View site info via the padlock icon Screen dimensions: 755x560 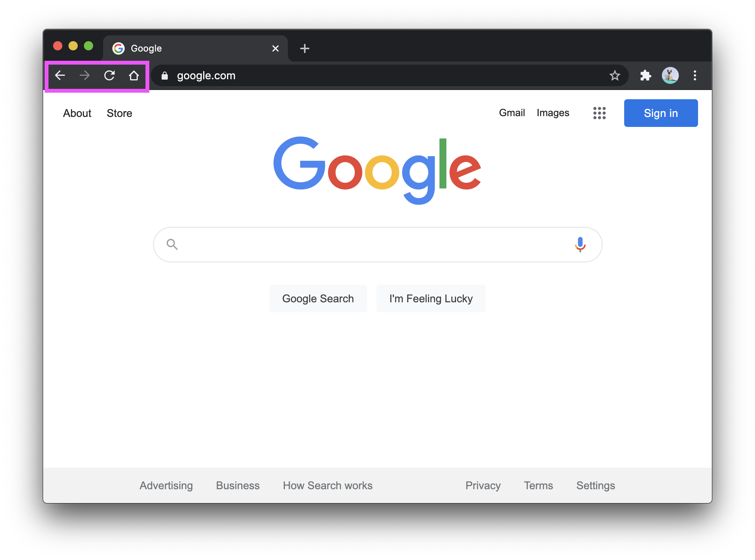(x=165, y=76)
